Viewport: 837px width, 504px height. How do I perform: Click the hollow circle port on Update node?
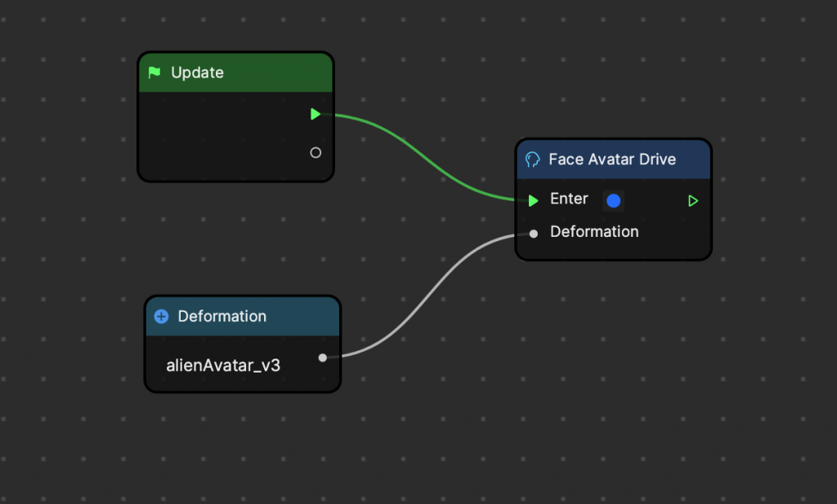[316, 153]
